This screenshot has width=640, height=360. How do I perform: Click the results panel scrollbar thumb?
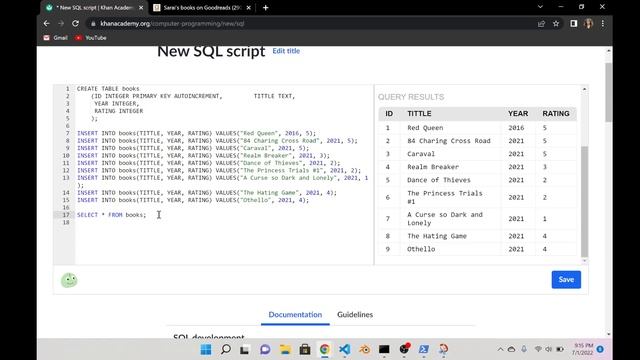pos(584,202)
